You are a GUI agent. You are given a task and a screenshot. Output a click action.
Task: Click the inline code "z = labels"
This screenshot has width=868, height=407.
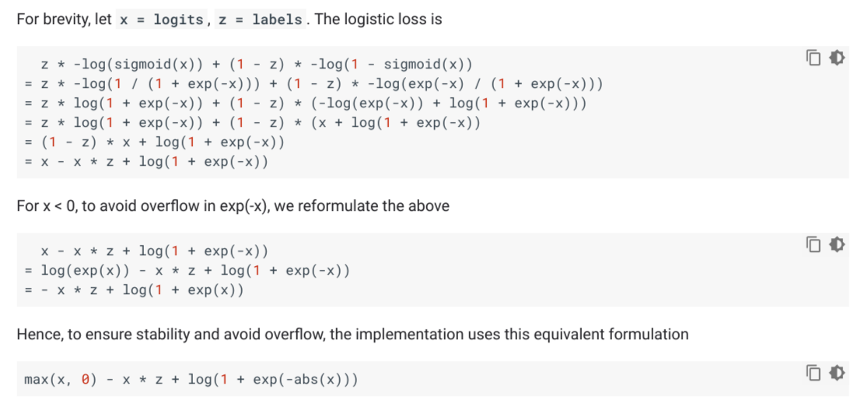[260, 19]
